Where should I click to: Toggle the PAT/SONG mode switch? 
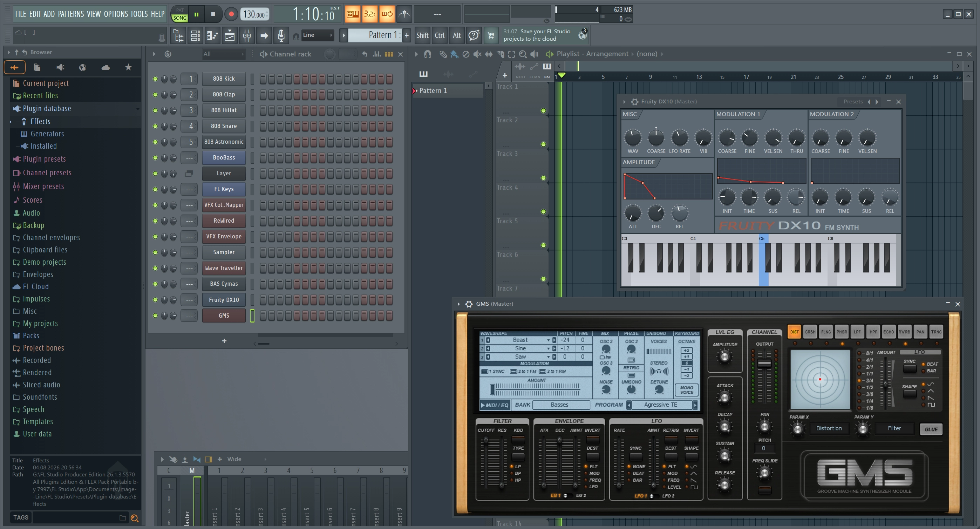(179, 14)
